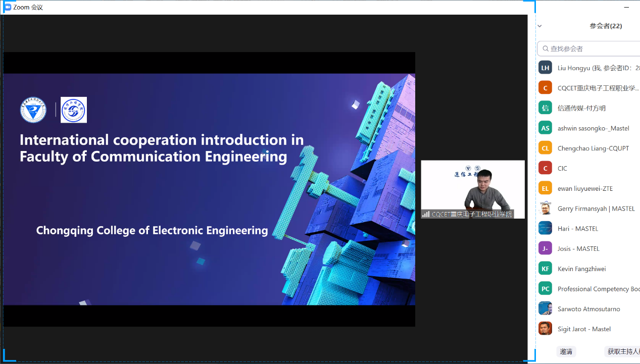Click Gerry Firmansyah's profile photo
The width and height of the screenshot is (640, 364).
click(x=545, y=209)
